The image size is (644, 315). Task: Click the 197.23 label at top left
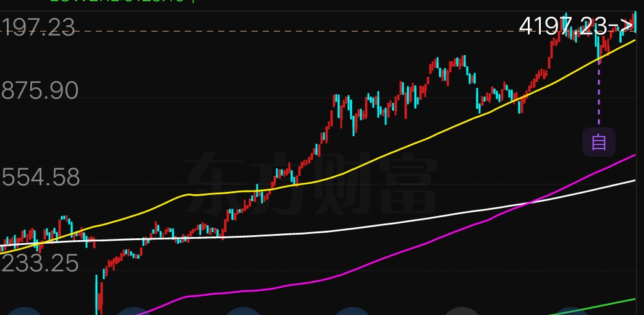37,28
